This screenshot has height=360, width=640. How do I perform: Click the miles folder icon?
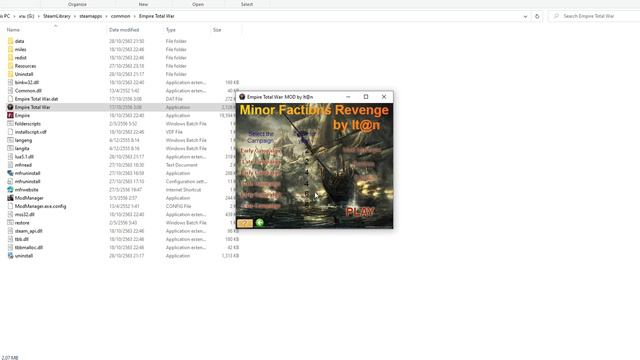click(x=10, y=49)
